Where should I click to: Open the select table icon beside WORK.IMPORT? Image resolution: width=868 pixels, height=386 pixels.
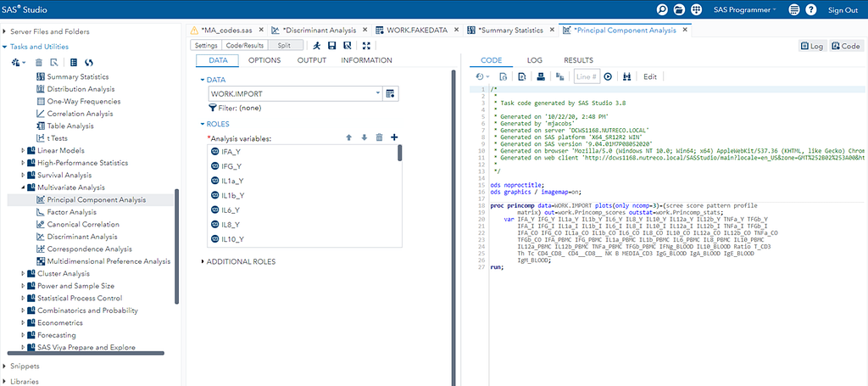tap(391, 93)
